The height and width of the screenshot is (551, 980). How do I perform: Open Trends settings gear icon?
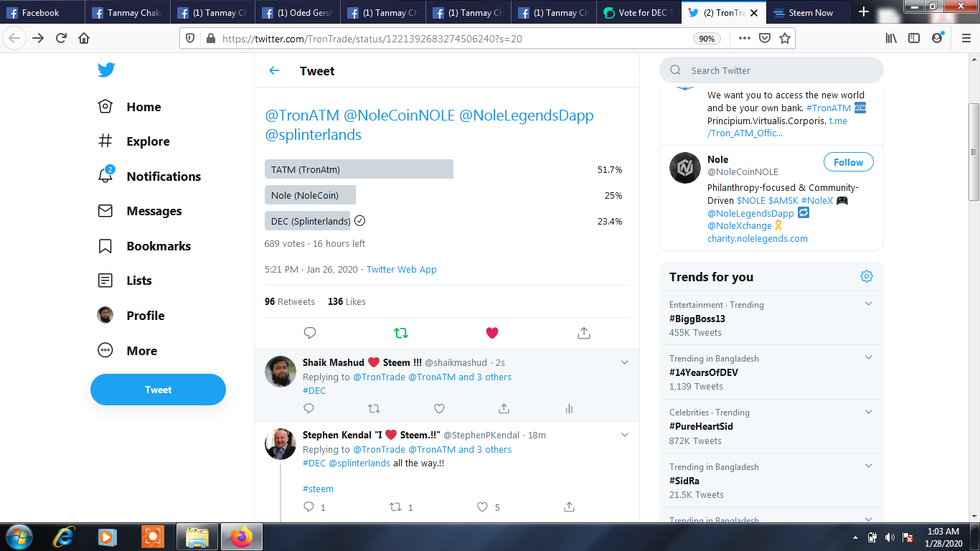point(867,277)
